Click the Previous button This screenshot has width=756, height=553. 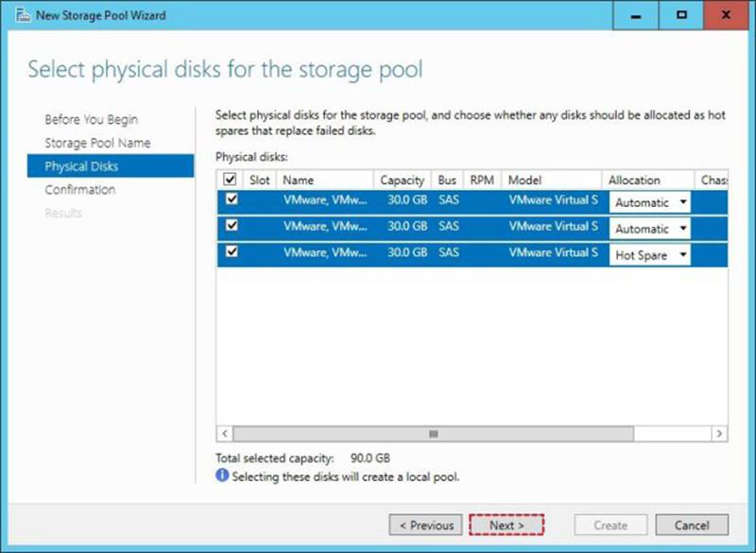(426, 526)
